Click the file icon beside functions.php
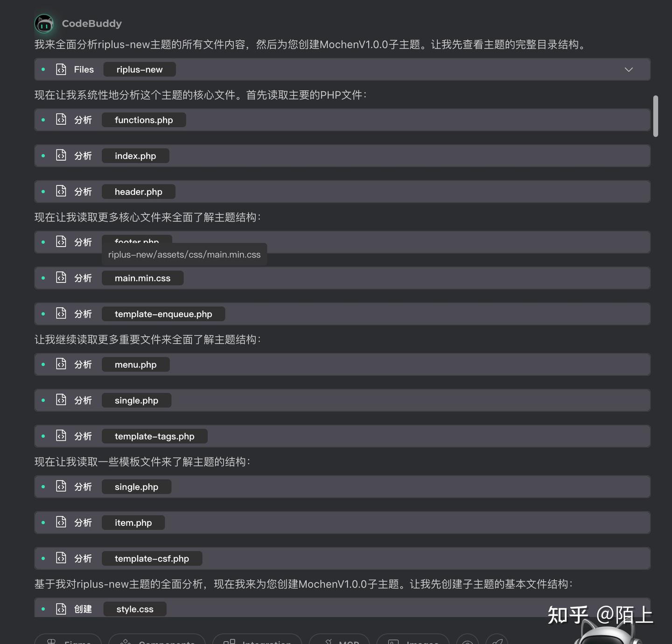Image resolution: width=672 pixels, height=644 pixels. (61, 120)
